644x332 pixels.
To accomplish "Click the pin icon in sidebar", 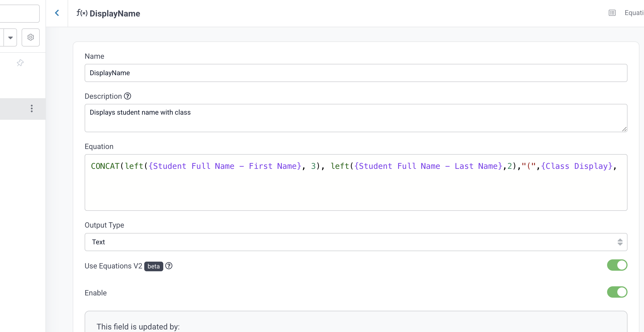I will coord(20,63).
